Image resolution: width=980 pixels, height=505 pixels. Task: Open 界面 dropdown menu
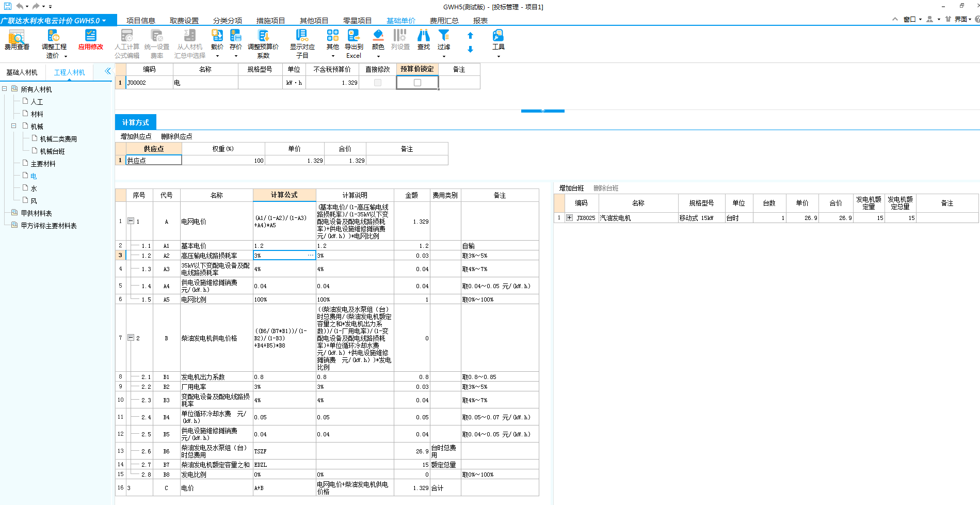[963, 20]
